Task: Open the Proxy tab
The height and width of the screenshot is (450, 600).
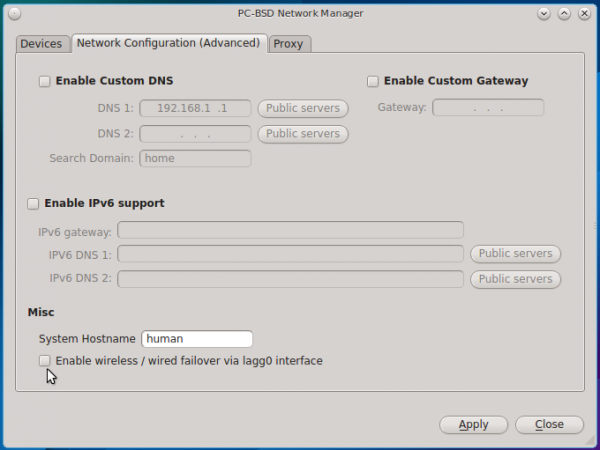Action: 289,44
